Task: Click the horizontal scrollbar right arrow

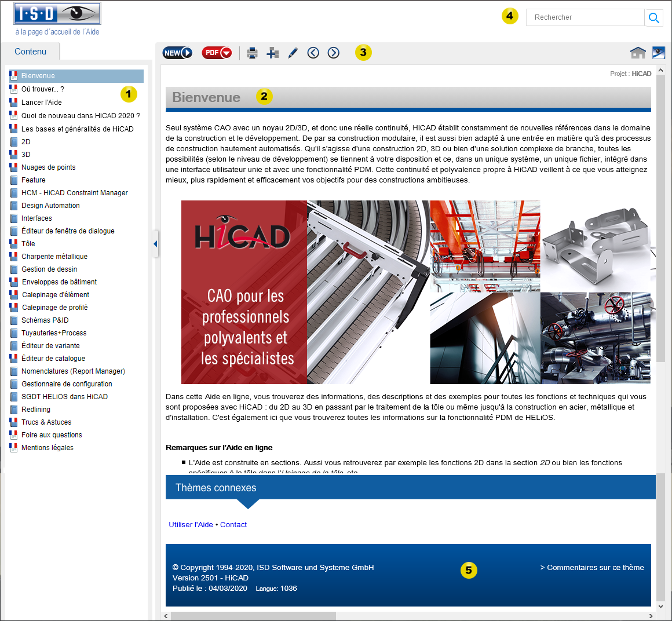Action: [x=651, y=616]
